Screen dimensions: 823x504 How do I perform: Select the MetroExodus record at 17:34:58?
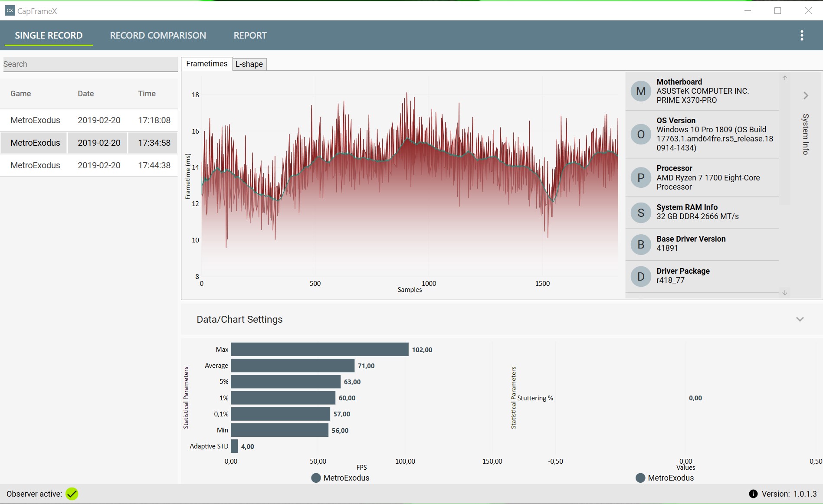pos(89,143)
